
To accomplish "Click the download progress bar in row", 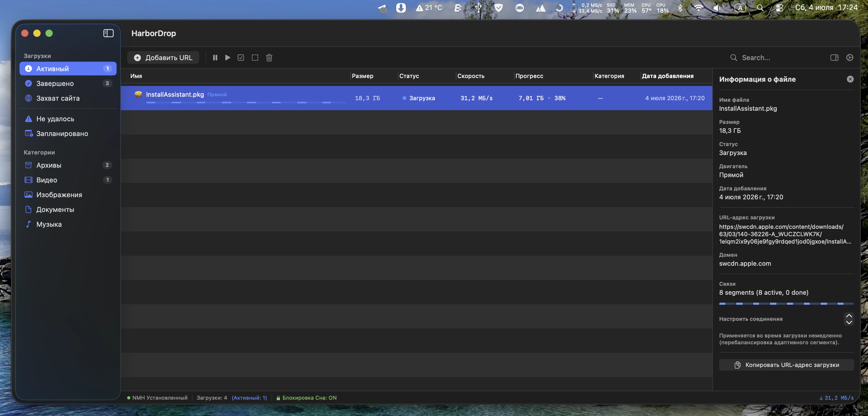I will pyautogui.click(x=246, y=102).
